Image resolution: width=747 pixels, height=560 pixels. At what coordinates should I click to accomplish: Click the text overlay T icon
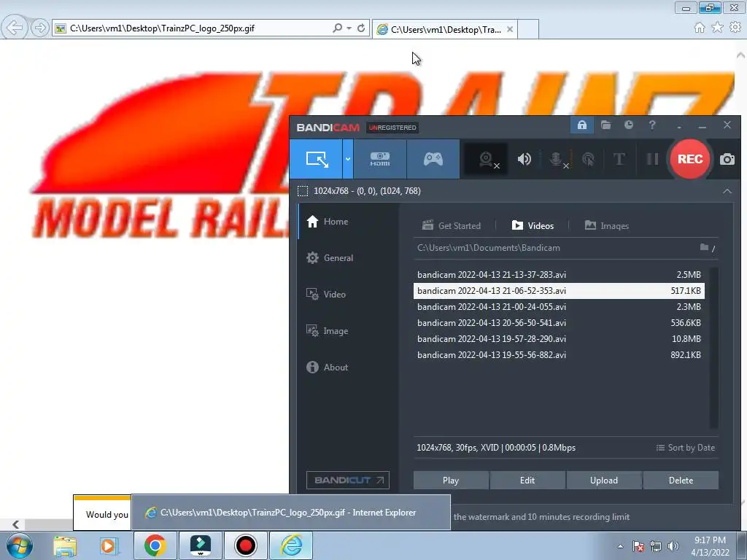pos(619,159)
